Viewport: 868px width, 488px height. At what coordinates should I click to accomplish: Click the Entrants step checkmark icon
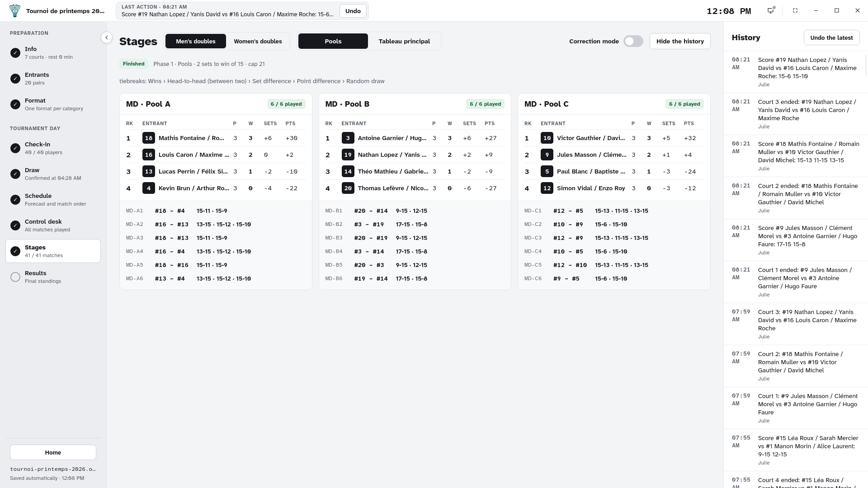[15, 79]
